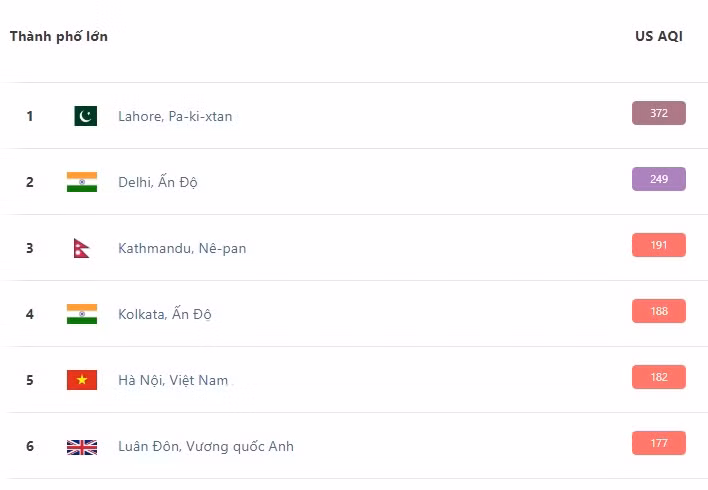
Task: Click the US AQI column header
Action: [x=659, y=36]
